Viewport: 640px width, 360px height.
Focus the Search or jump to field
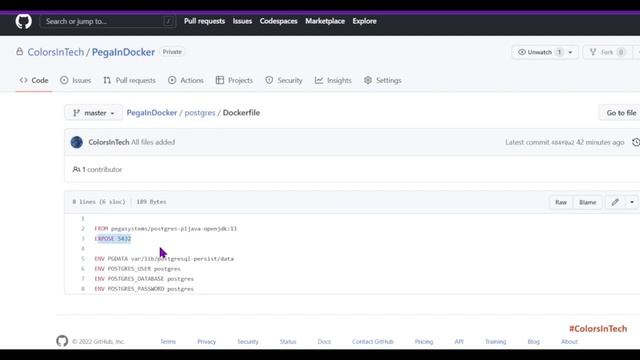tap(108, 21)
